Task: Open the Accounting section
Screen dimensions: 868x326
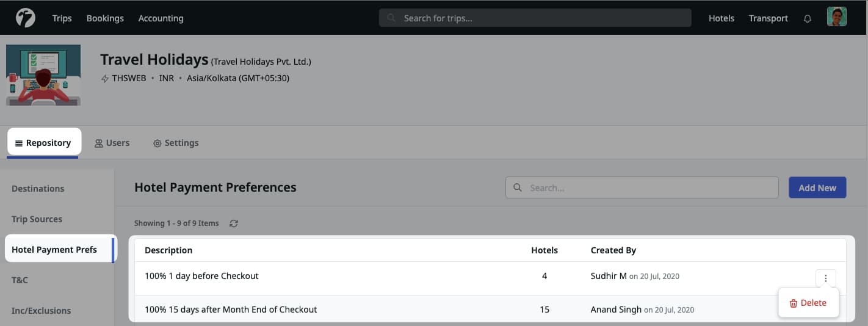Action: (161, 18)
